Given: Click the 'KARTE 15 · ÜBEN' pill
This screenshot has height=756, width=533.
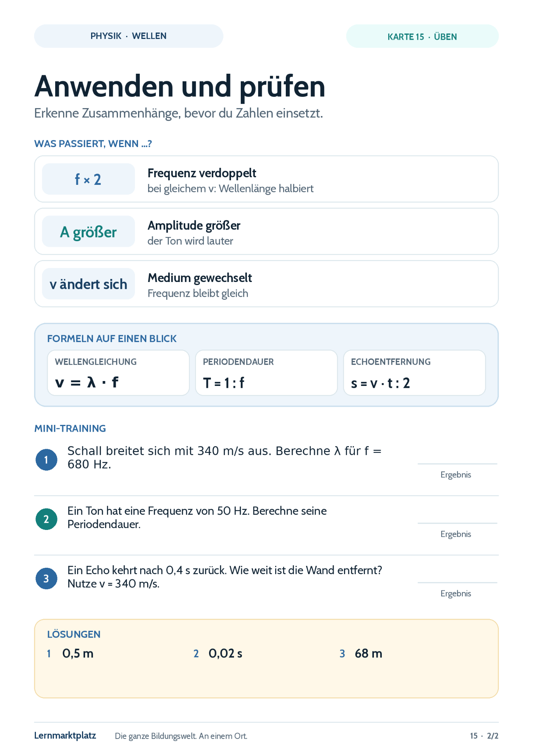Looking at the screenshot, I should point(422,36).
